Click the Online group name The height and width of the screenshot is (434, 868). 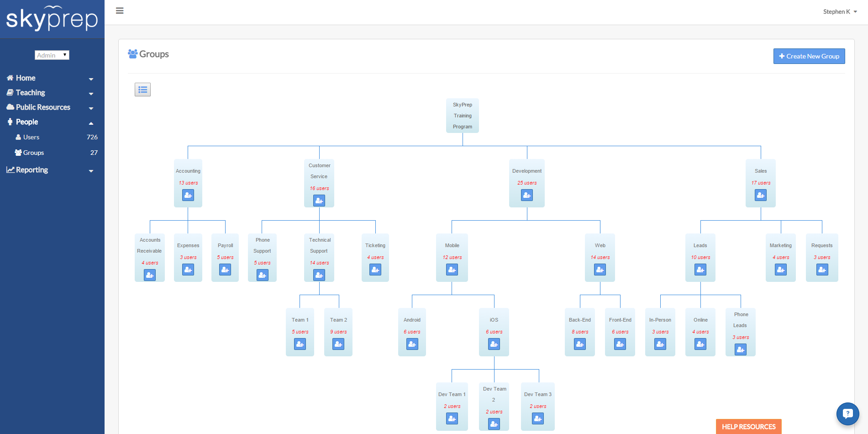[x=700, y=320]
